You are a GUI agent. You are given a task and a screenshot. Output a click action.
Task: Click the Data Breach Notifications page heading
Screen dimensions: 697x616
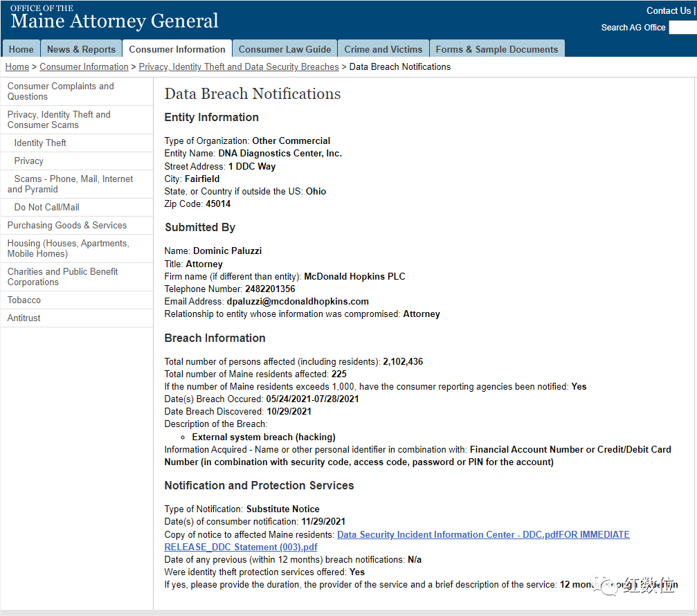click(x=253, y=93)
